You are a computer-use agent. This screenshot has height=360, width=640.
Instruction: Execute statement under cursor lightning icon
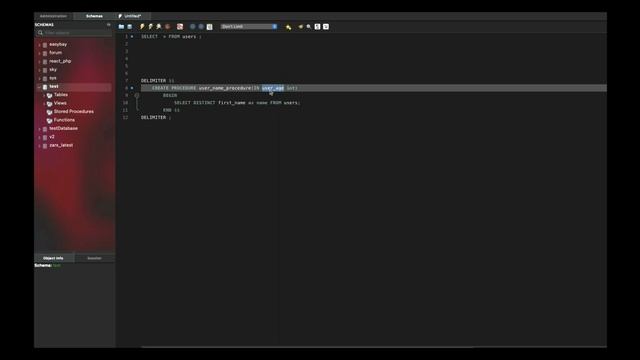(x=151, y=27)
